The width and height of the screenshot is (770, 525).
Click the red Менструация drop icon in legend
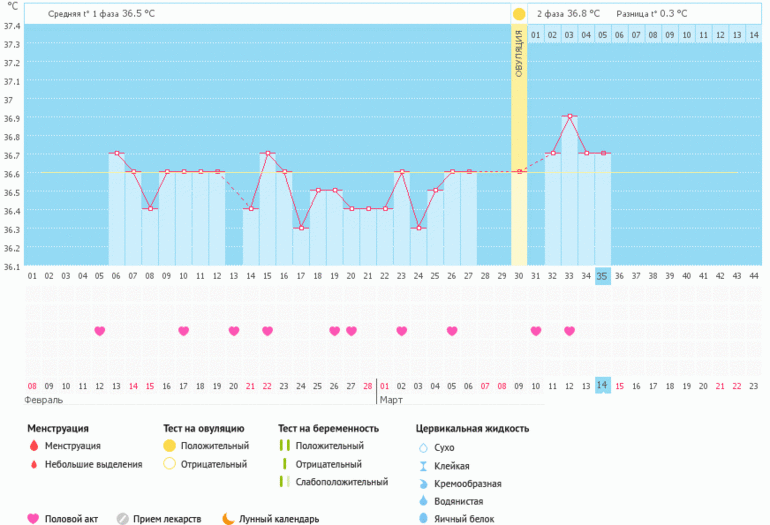coord(33,446)
